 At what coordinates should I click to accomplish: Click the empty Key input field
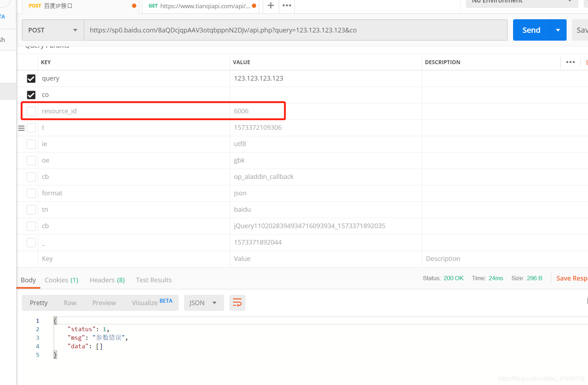(x=134, y=259)
